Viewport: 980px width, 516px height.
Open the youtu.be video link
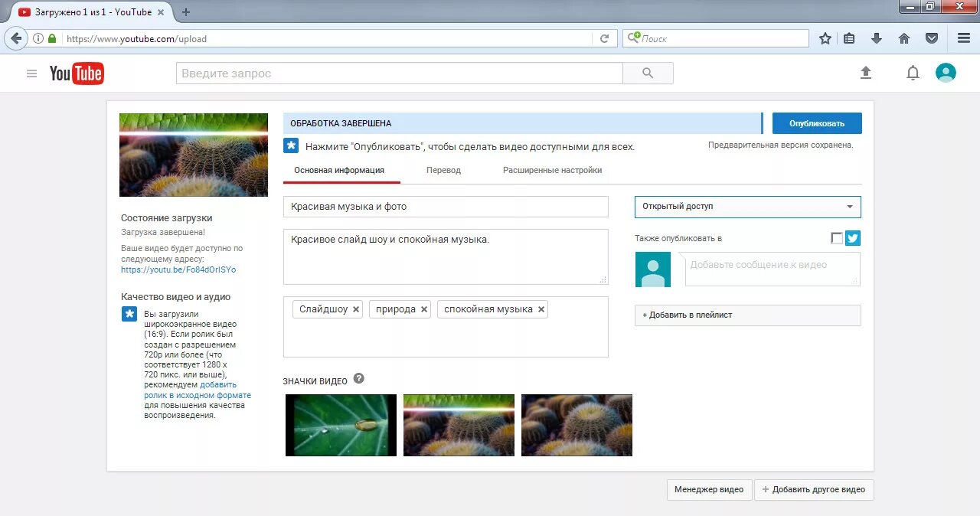(x=178, y=269)
